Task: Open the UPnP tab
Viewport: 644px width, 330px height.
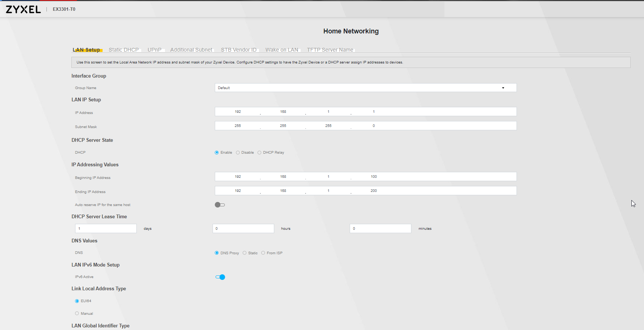Action: coord(155,50)
